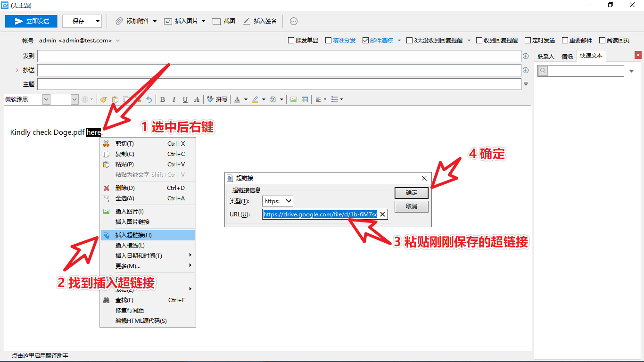This screenshot has height=362, width=644.
Task: Click the insert table icon
Action: 305,99
